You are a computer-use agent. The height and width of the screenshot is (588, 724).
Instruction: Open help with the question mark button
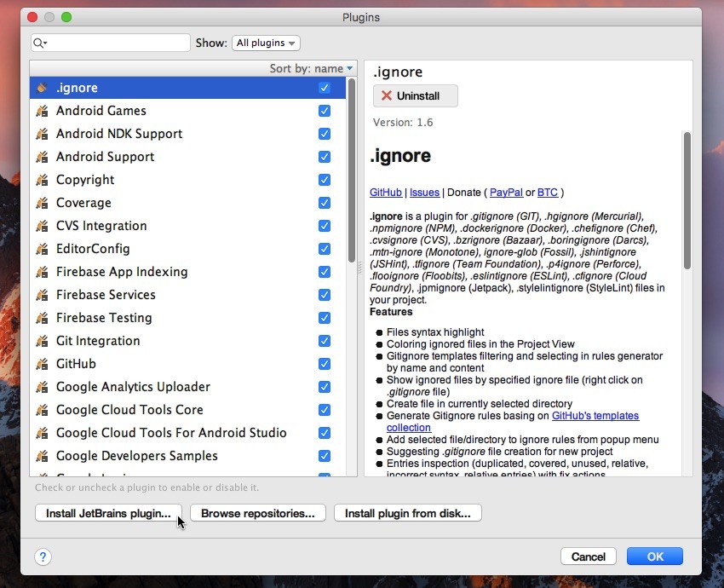click(x=43, y=556)
